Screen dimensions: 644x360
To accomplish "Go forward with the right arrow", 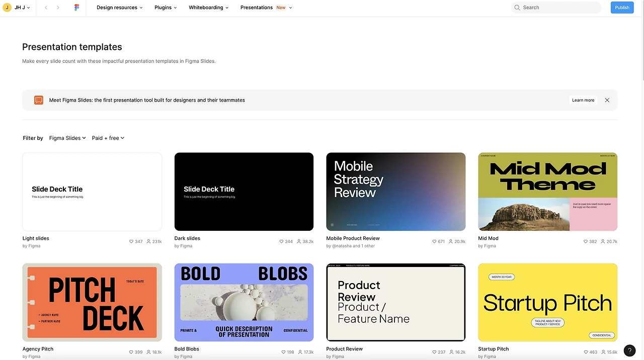I will tap(58, 8).
